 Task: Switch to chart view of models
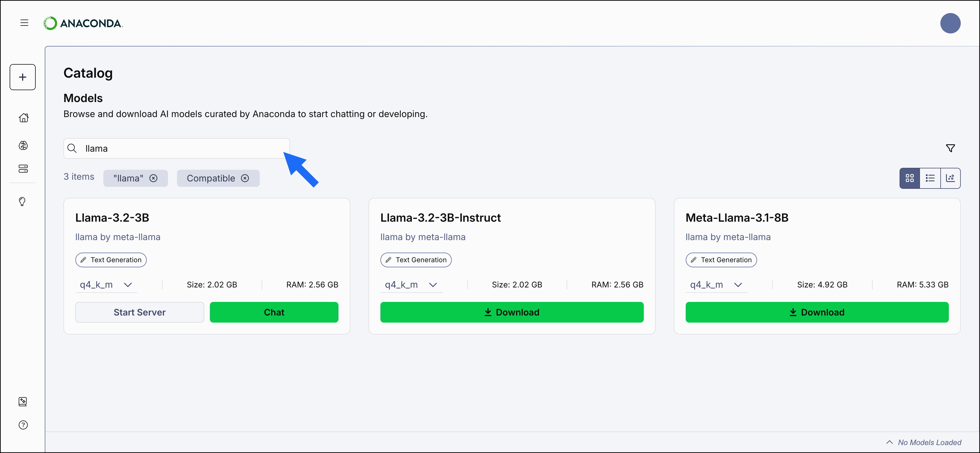coord(950,178)
